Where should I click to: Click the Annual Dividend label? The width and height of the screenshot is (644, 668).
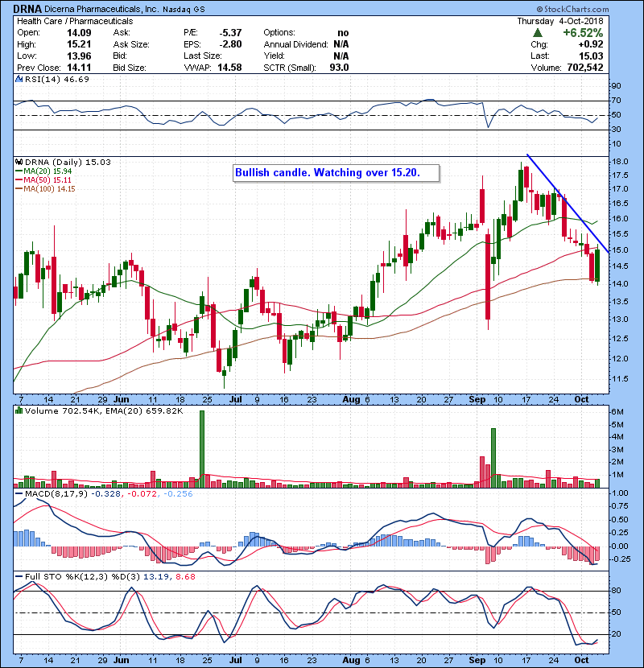(x=295, y=44)
